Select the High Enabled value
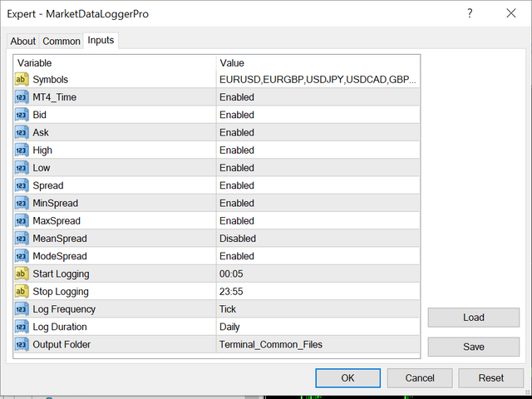The height and width of the screenshot is (399, 532). 237,150
